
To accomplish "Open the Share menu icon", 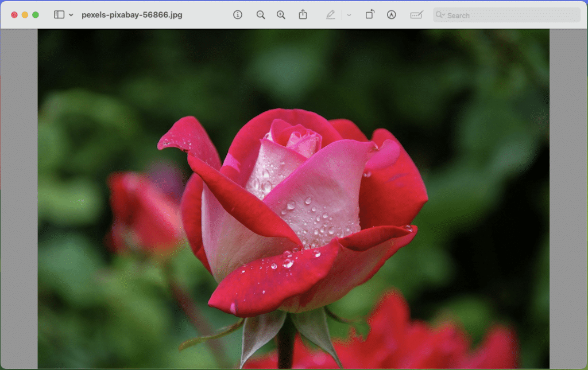I will click(303, 15).
